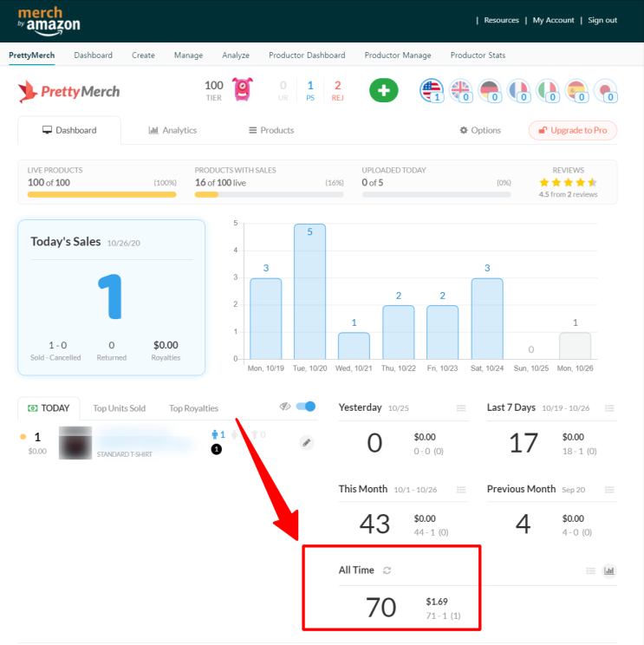Click the All Time total 70
The image size is (644, 645).
tap(381, 607)
